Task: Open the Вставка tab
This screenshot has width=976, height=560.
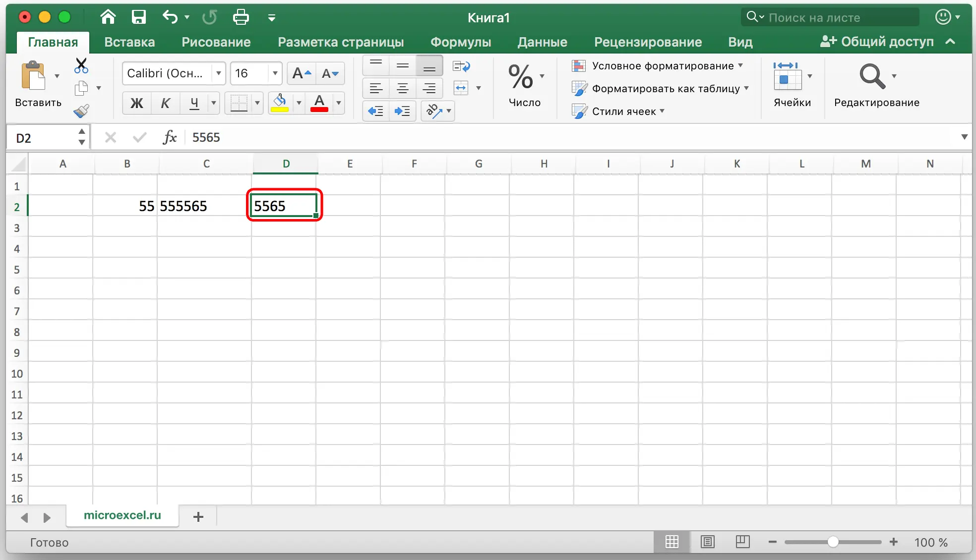Action: click(129, 42)
